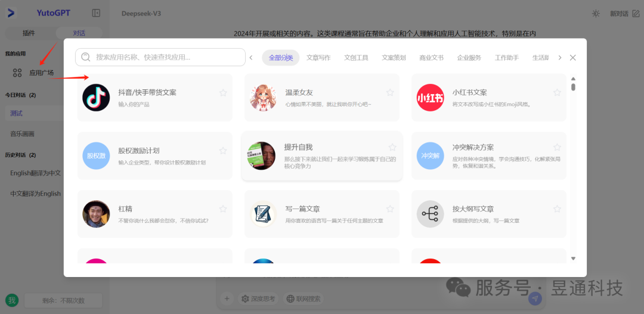Start a 新对话
This screenshot has height=314, width=644.
(x=625, y=14)
